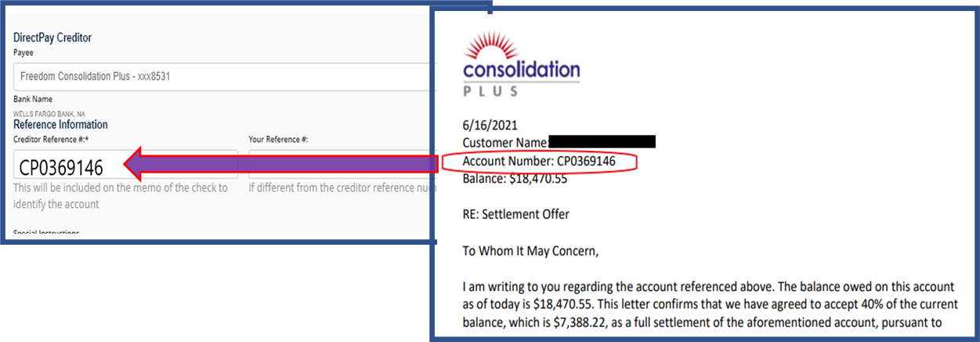Viewport: 980px width, 342px height.
Task: Click the red-circled Account Number CP0369146
Action: pos(539,162)
